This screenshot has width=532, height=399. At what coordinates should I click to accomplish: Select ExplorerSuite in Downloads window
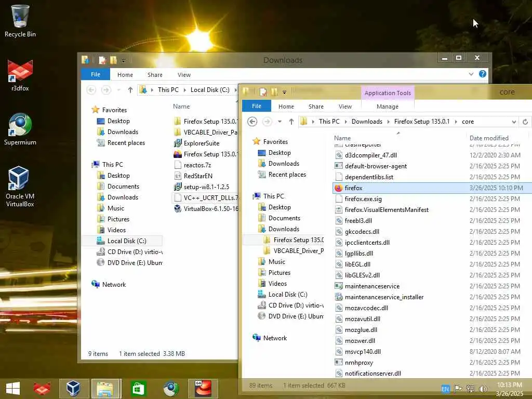click(197, 143)
